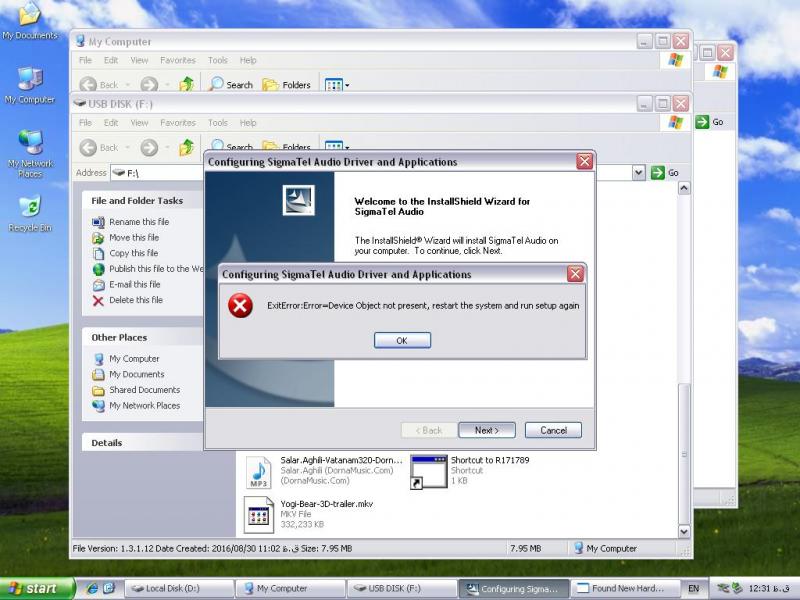Switch to USB DISK (F:) taskbar button
This screenshot has width=800, height=600.
tap(402, 588)
